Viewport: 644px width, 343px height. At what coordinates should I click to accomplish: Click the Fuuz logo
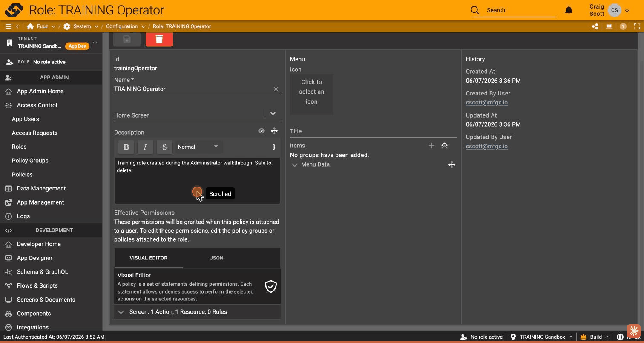pyautogui.click(x=14, y=10)
